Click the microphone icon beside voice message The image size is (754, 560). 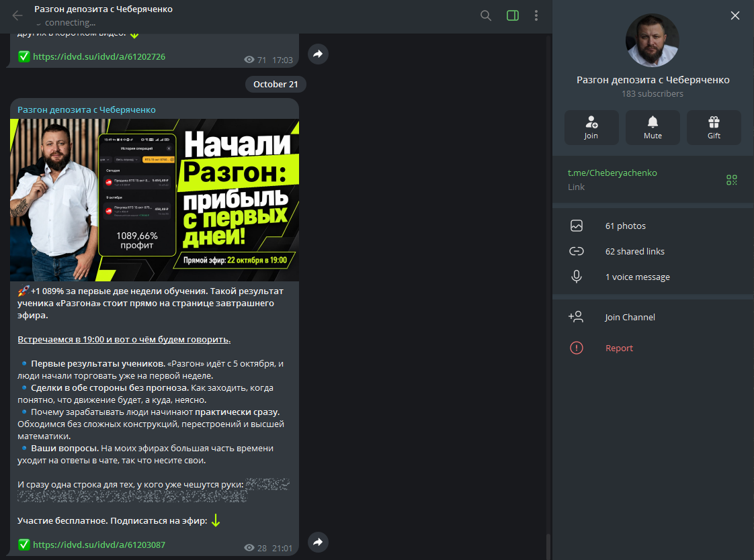(577, 277)
